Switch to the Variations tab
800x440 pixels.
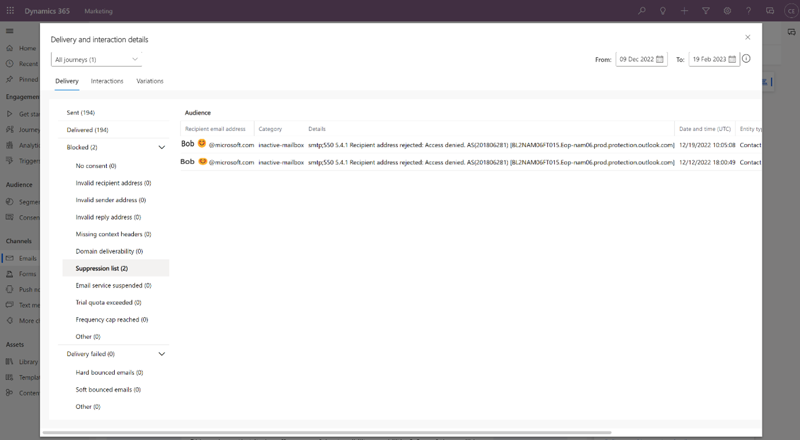(150, 81)
